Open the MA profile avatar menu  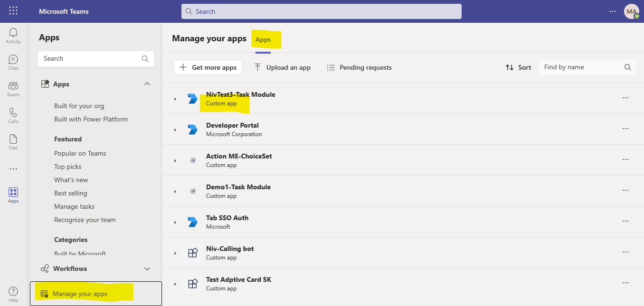[x=631, y=11]
